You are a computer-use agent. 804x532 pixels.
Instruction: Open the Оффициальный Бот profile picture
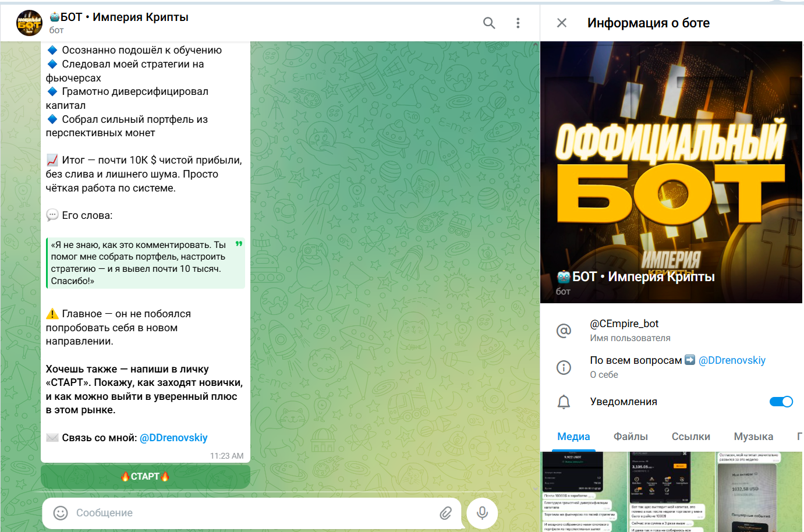coord(672,172)
